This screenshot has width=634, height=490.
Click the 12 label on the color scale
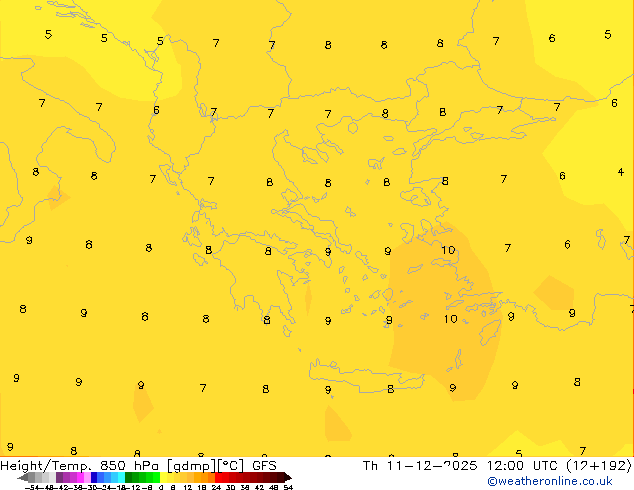point(188,488)
